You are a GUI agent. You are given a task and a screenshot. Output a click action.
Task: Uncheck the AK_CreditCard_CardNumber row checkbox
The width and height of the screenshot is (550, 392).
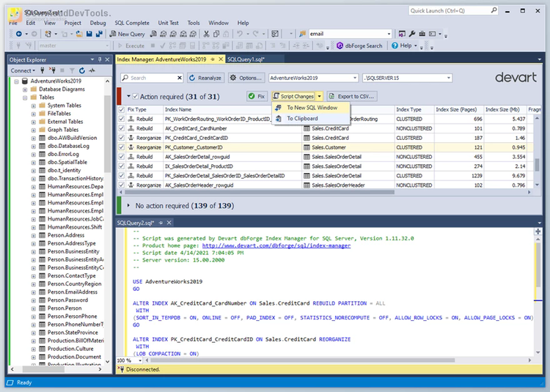(121, 128)
